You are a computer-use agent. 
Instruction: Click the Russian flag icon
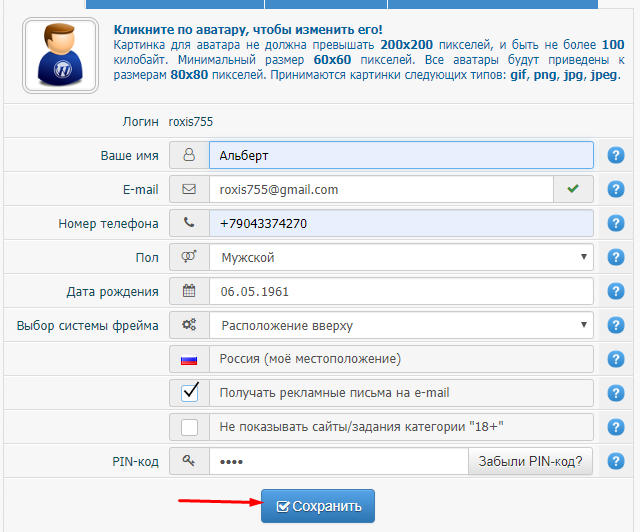[x=189, y=360]
